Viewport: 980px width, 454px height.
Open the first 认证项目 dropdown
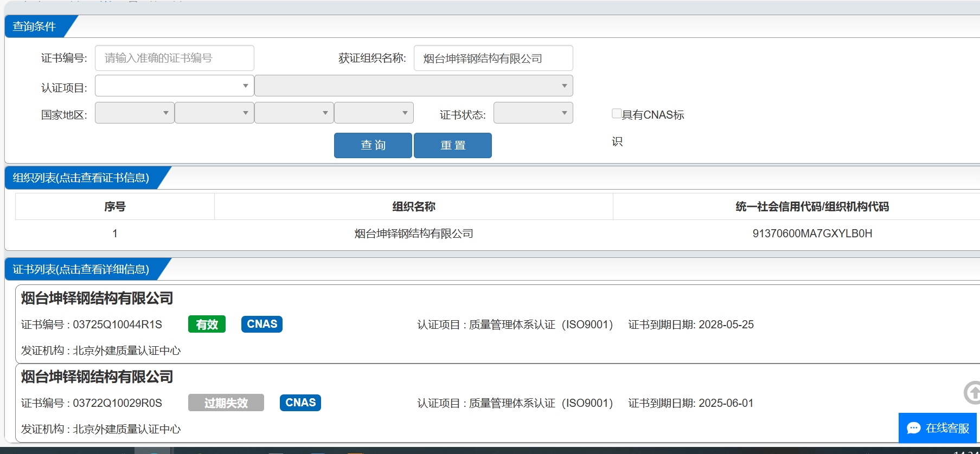coord(175,86)
